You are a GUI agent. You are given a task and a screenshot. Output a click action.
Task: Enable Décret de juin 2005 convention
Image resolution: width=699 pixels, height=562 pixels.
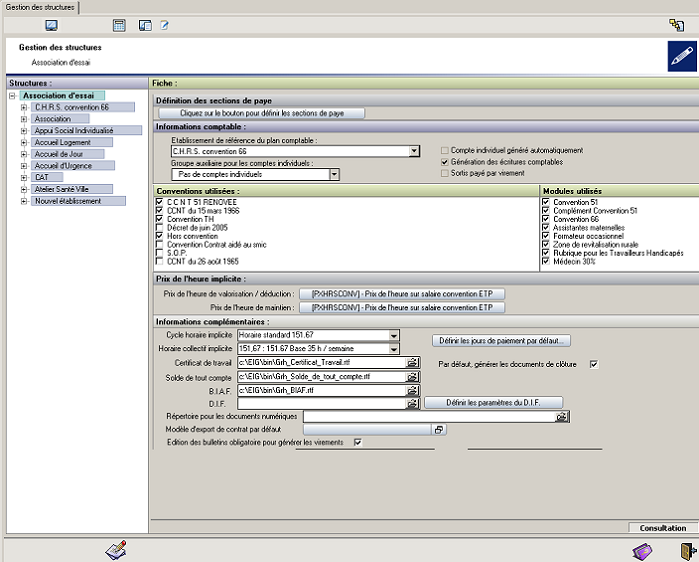pyautogui.click(x=160, y=228)
